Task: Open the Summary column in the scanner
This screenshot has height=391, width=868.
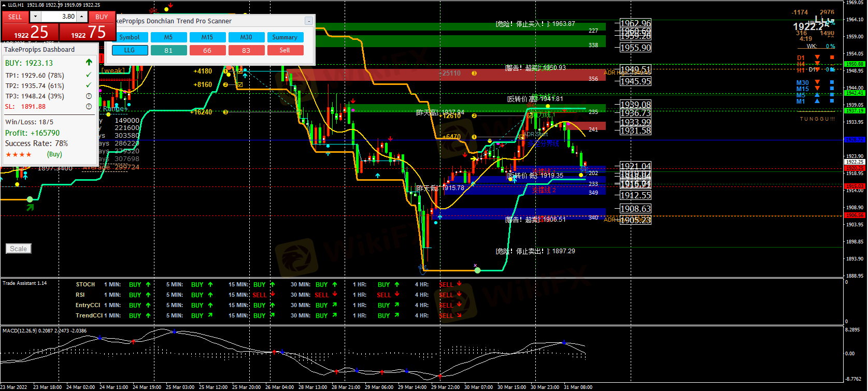Action: [x=285, y=37]
